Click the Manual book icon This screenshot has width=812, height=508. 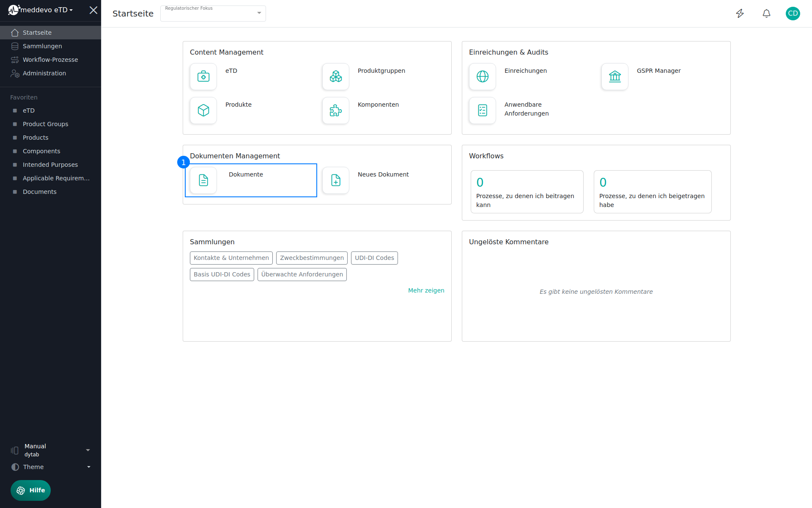coord(15,450)
